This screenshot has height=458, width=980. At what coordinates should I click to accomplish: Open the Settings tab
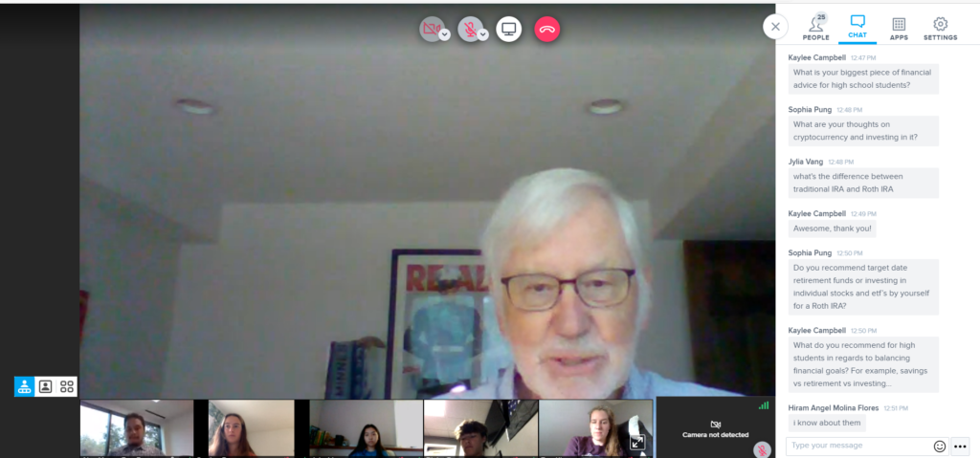coord(940,28)
